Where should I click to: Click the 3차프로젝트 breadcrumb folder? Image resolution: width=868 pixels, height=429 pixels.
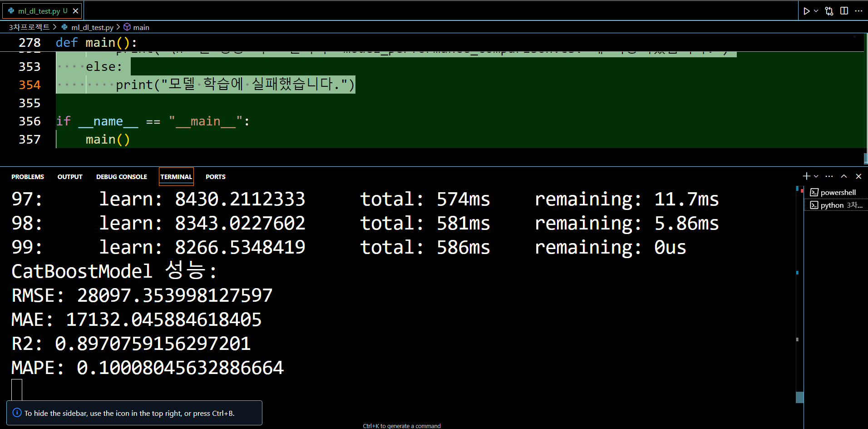(29, 27)
